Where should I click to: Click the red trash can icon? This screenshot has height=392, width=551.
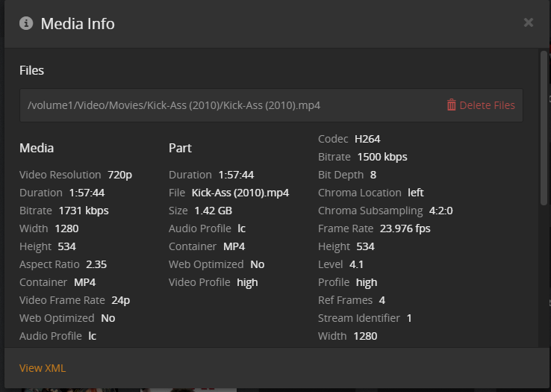point(451,105)
